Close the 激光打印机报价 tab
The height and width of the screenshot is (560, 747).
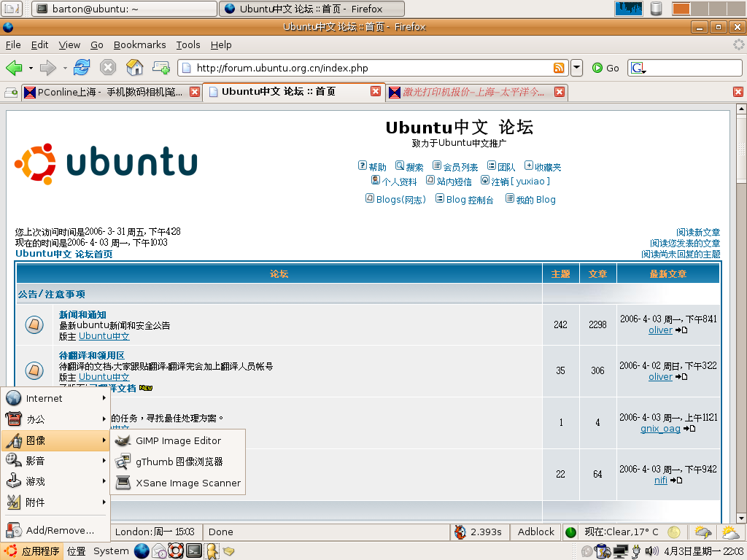560,92
